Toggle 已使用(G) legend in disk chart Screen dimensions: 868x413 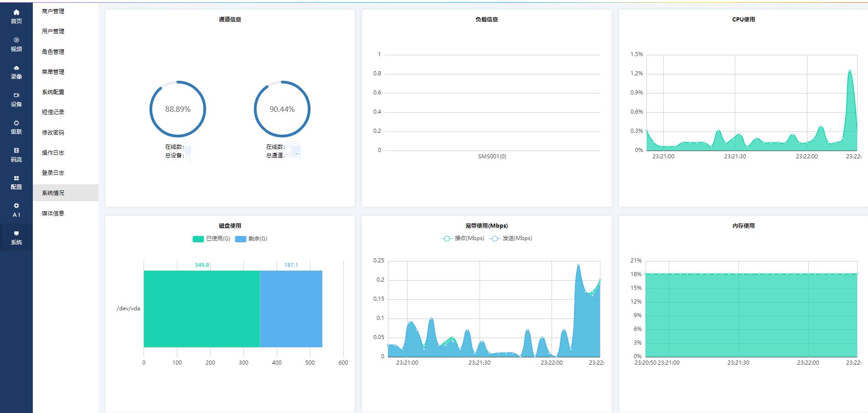[212, 239]
